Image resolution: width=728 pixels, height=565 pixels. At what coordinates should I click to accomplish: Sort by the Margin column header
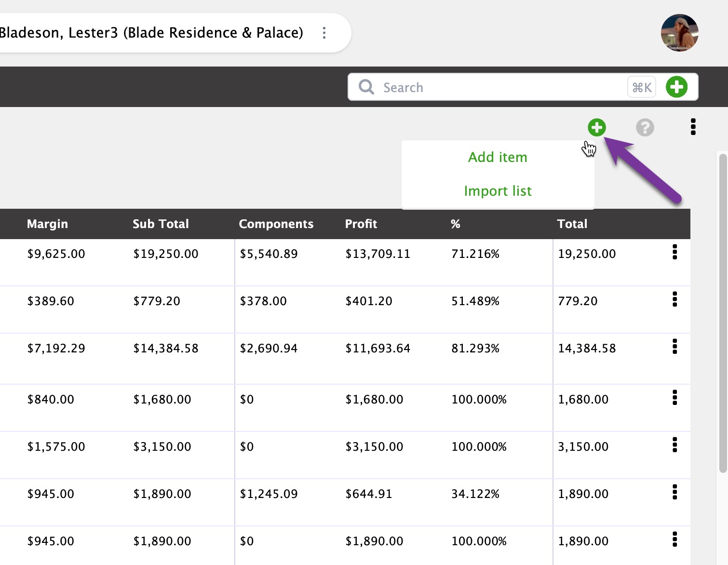[x=47, y=224]
